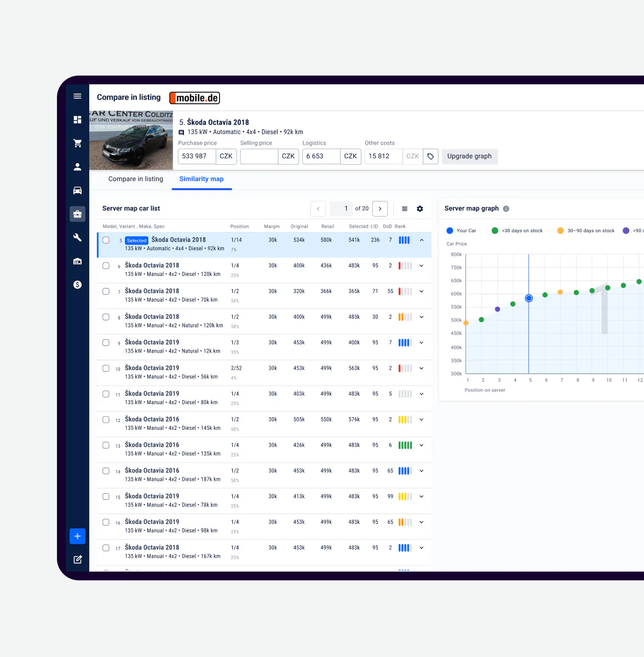Expand row 6 Škoda Octavia 2018 chevron
This screenshot has width=644, height=657.
click(x=422, y=266)
